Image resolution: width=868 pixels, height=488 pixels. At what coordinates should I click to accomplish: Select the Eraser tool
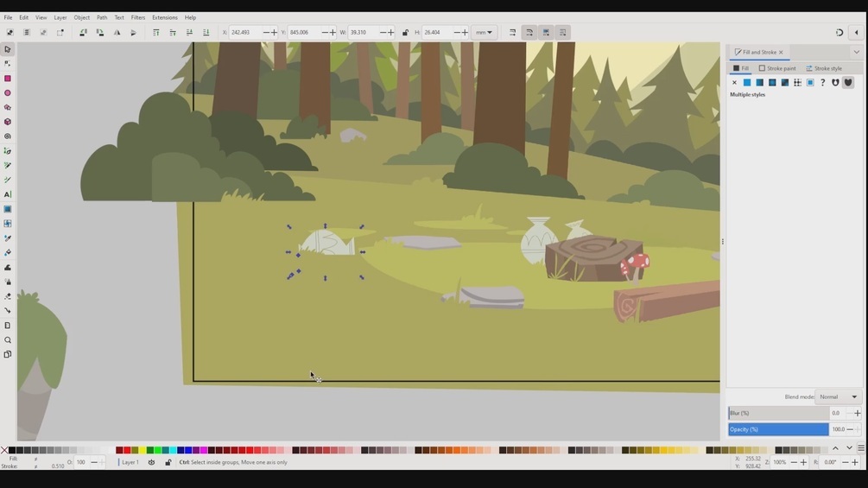tap(8, 296)
